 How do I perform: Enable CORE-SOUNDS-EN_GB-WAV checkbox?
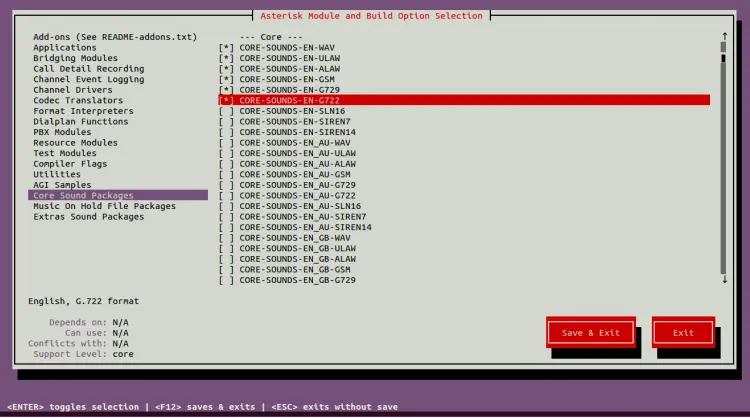click(226, 238)
